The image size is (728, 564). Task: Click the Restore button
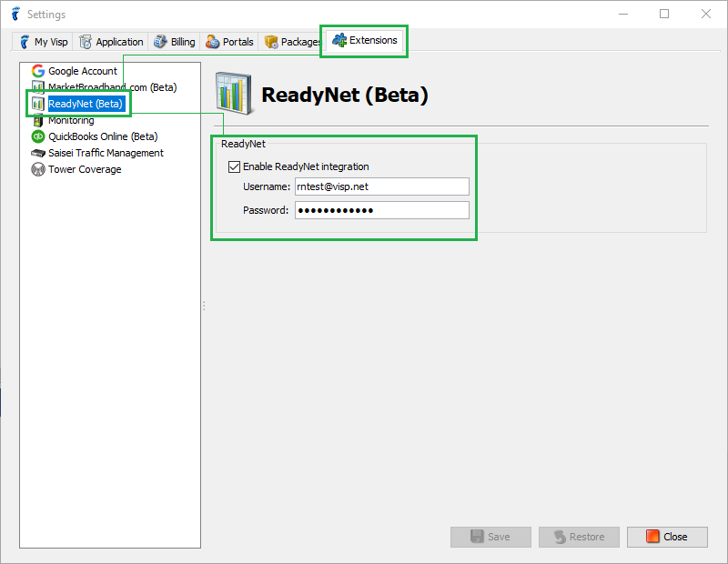(579, 537)
